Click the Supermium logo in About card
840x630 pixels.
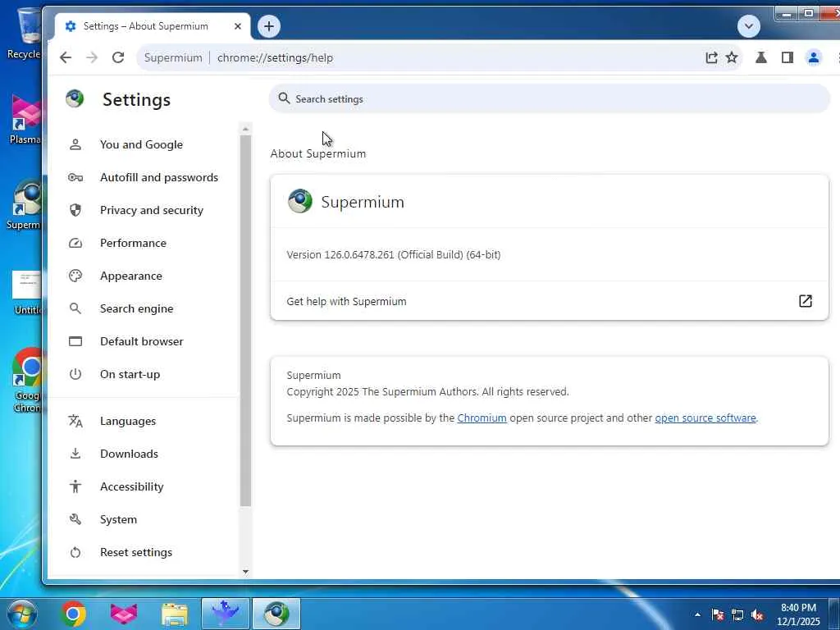click(300, 201)
